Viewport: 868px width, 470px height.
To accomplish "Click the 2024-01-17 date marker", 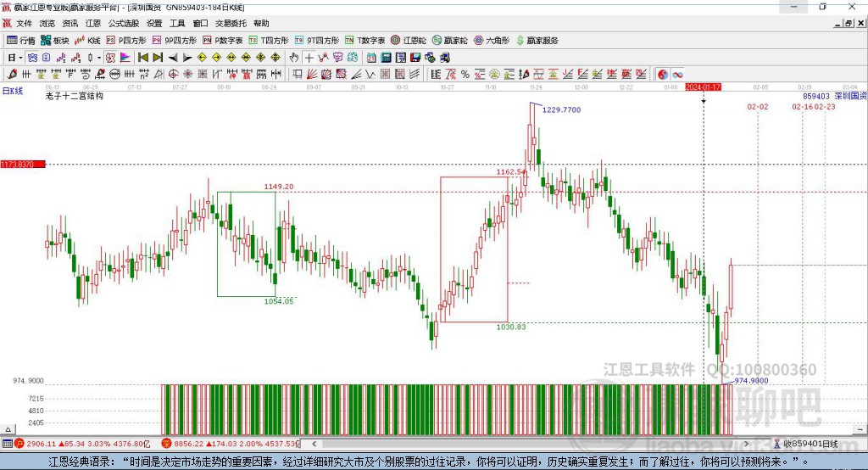I will click(703, 87).
